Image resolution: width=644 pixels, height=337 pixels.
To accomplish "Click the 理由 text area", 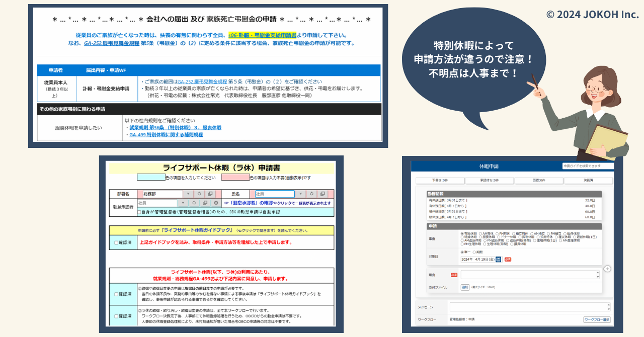I will 530,275.
